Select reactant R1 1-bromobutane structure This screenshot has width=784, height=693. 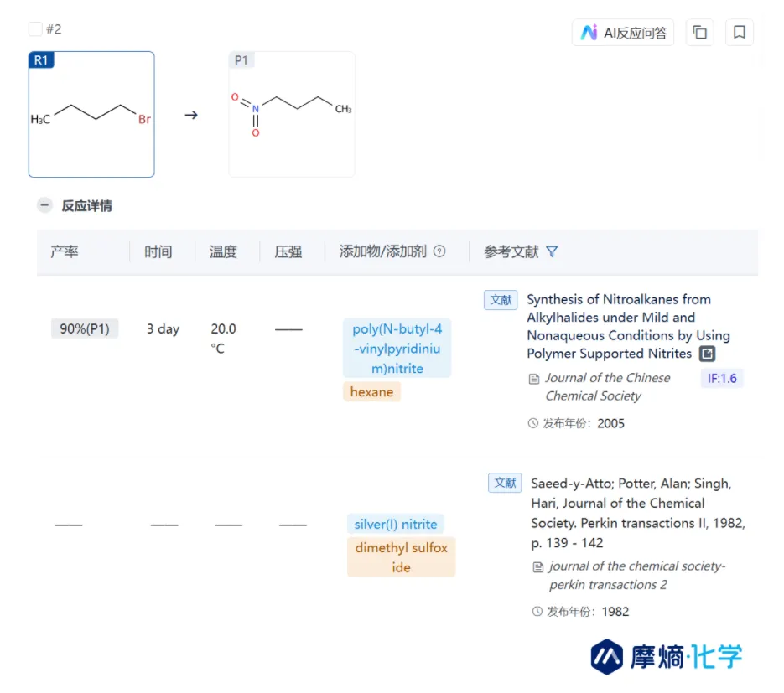point(91,115)
